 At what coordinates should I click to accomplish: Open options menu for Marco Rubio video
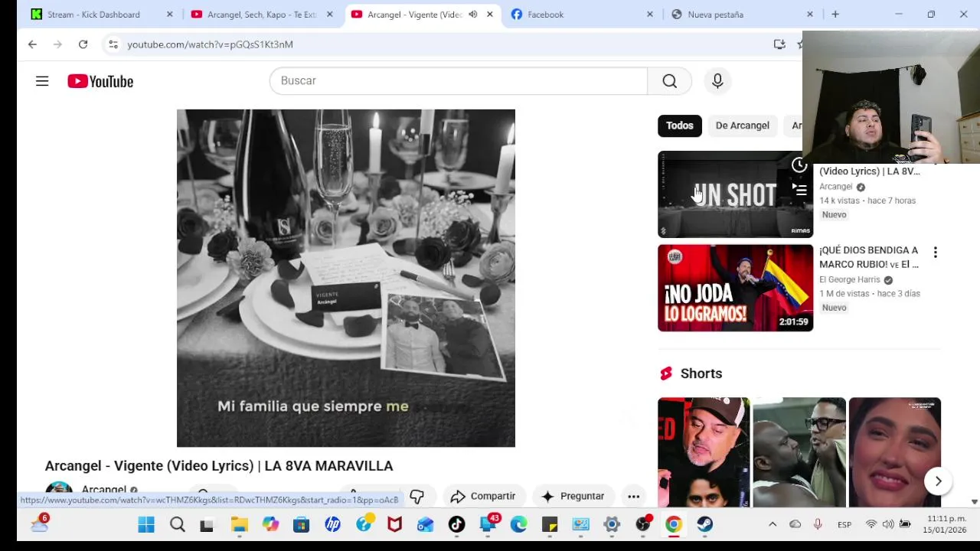tap(935, 253)
